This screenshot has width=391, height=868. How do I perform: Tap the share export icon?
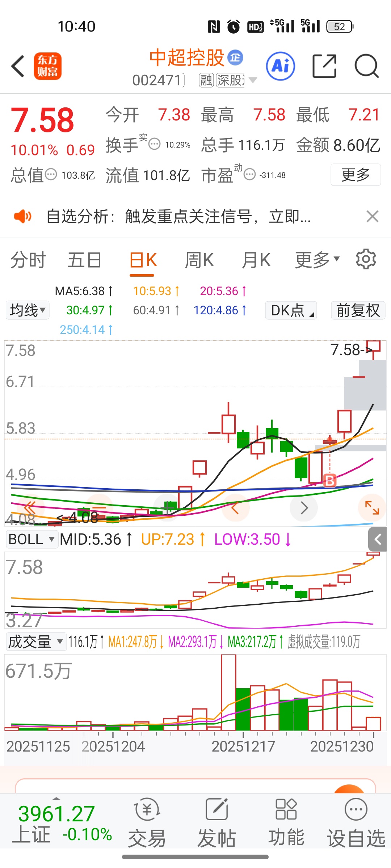pos(324,66)
